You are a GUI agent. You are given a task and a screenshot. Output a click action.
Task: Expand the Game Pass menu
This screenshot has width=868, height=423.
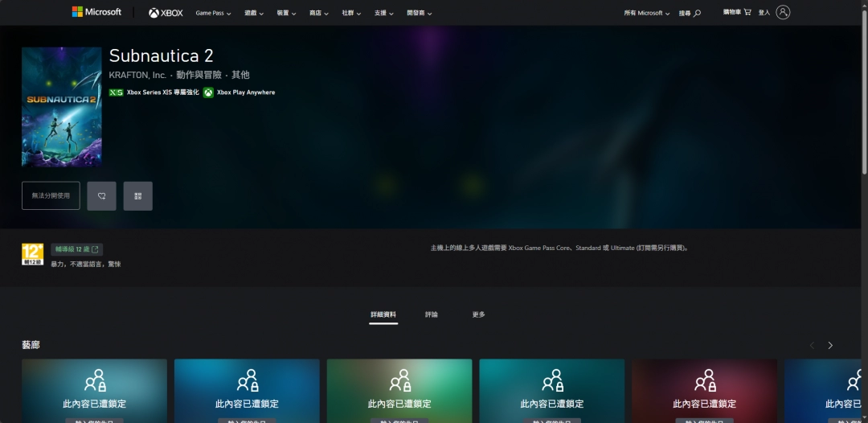[x=213, y=13]
